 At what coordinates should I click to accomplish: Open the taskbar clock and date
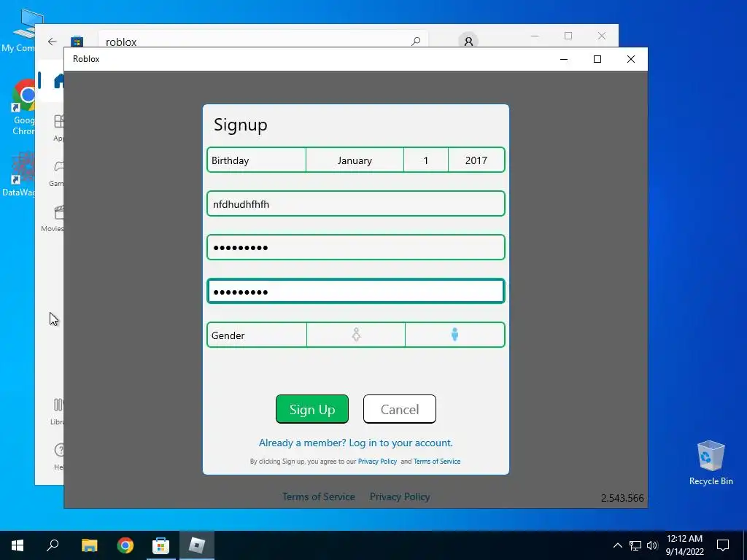click(x=684, y=545)
